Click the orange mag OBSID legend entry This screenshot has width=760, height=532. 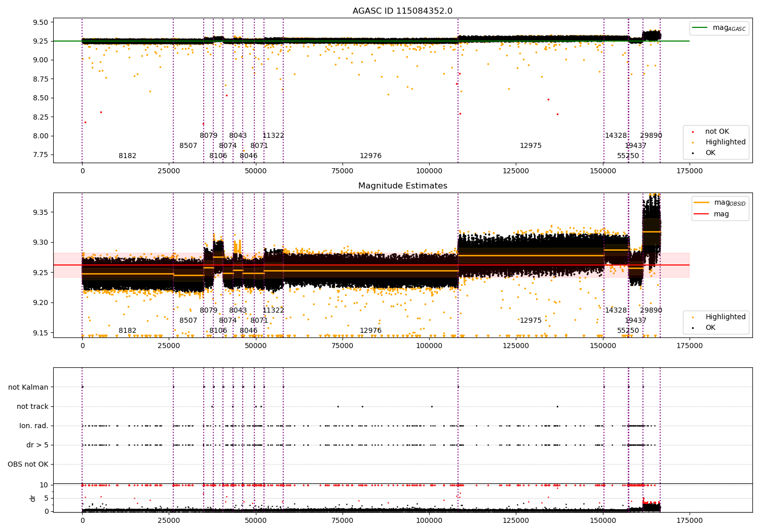719,203
